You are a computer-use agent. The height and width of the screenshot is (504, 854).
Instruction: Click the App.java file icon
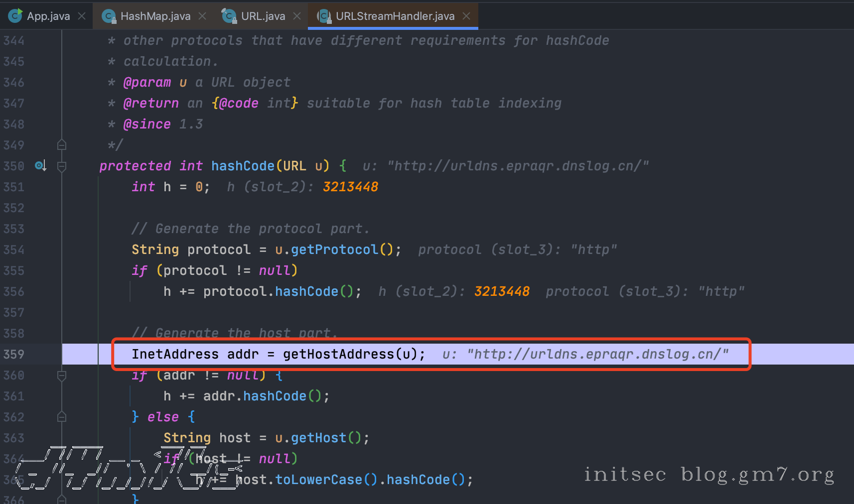(x=15, y=16)
